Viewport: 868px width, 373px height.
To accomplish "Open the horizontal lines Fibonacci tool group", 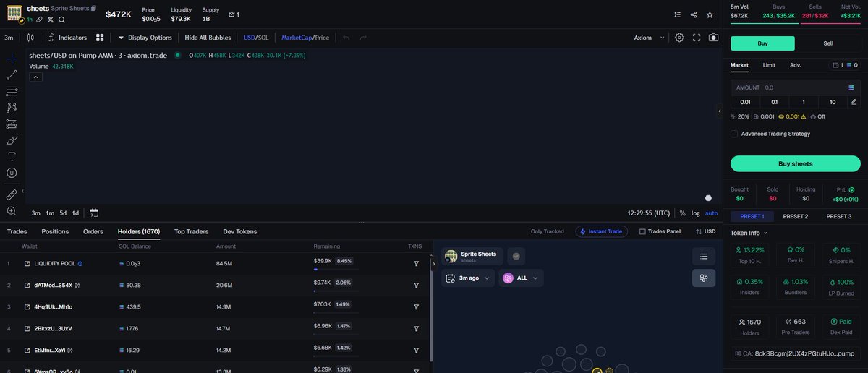I will point(12,91).
